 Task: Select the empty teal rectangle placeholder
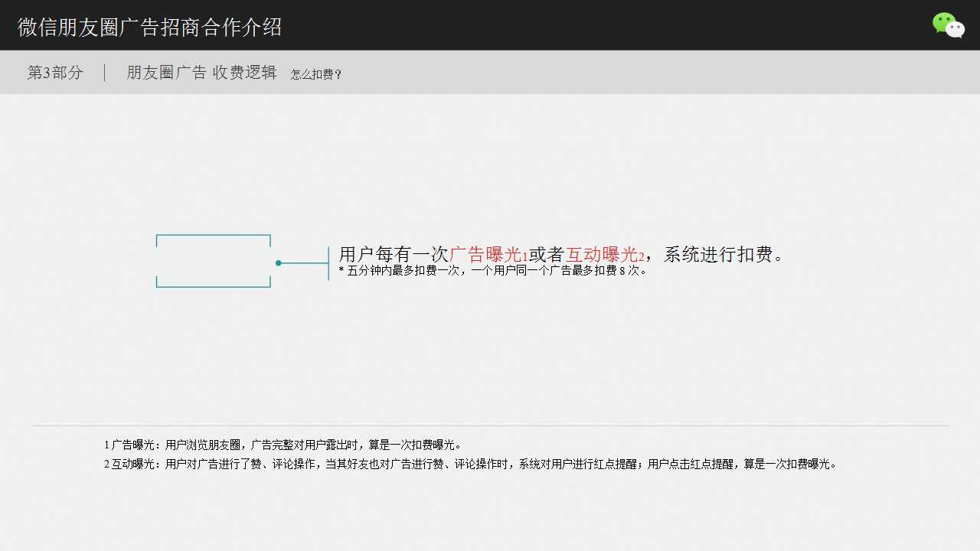click(213, 260)
